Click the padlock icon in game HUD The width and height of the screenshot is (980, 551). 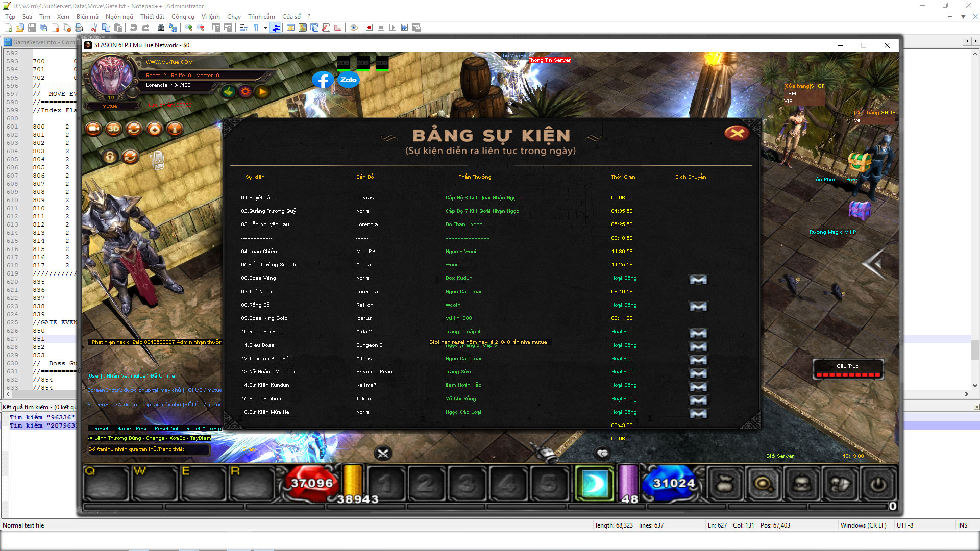point(110,157)
